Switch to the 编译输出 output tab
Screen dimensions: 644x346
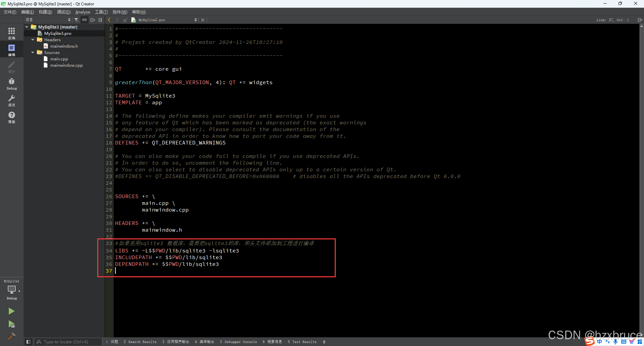[205, 342]
